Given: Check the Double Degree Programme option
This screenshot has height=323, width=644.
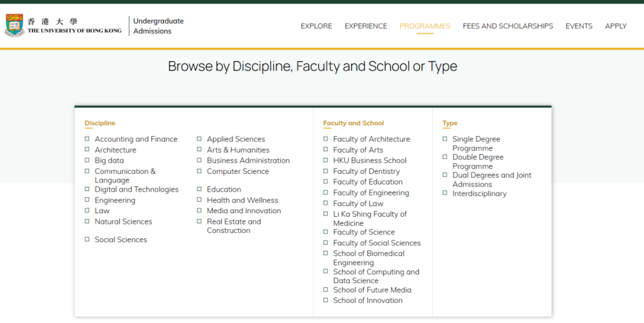Looking at the screenshot, I should click(x=445, y=157).
